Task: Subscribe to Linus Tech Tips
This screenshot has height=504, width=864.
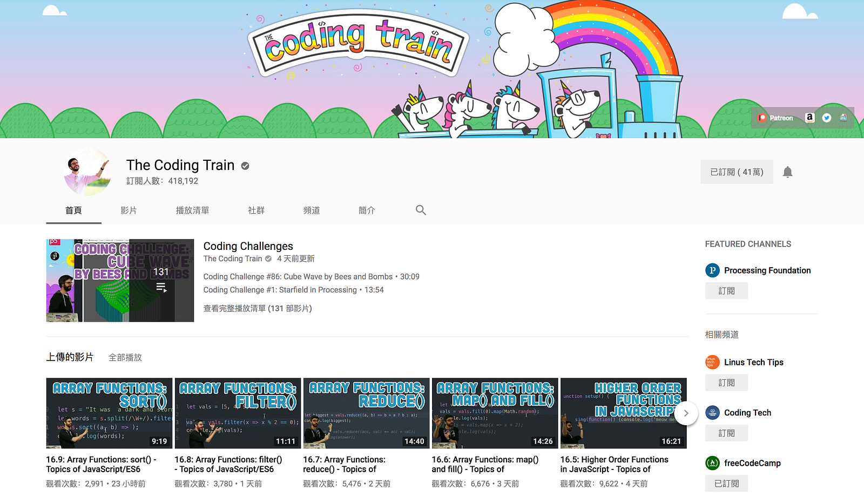Action: [727, 383]
